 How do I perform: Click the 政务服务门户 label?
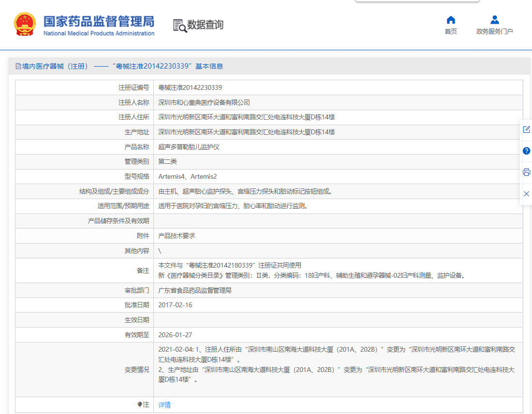coord(495,31)
